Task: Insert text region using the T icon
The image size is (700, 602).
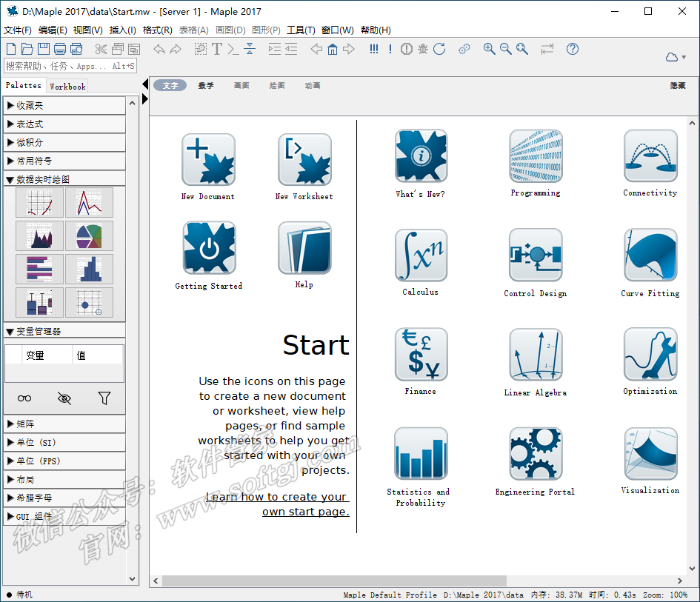Action: click(217, 49)
